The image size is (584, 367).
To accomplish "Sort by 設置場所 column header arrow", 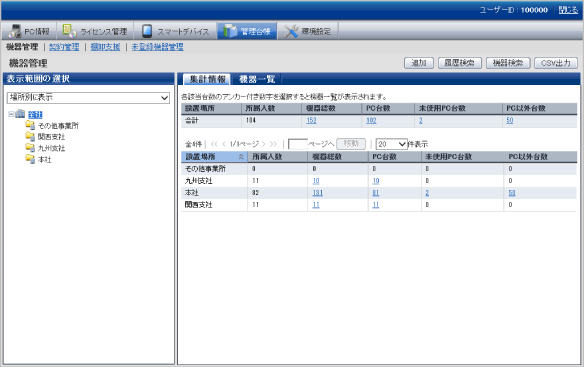I will tap(241, 157).
